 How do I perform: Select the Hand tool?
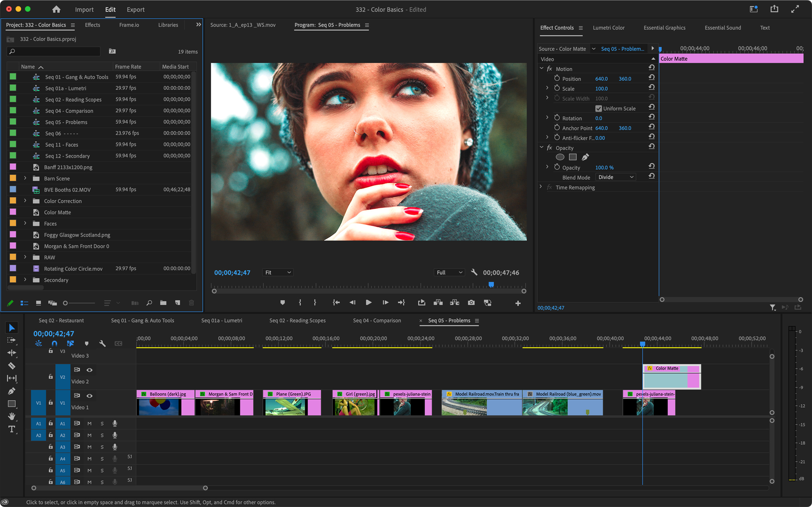(x=12, y=417)
